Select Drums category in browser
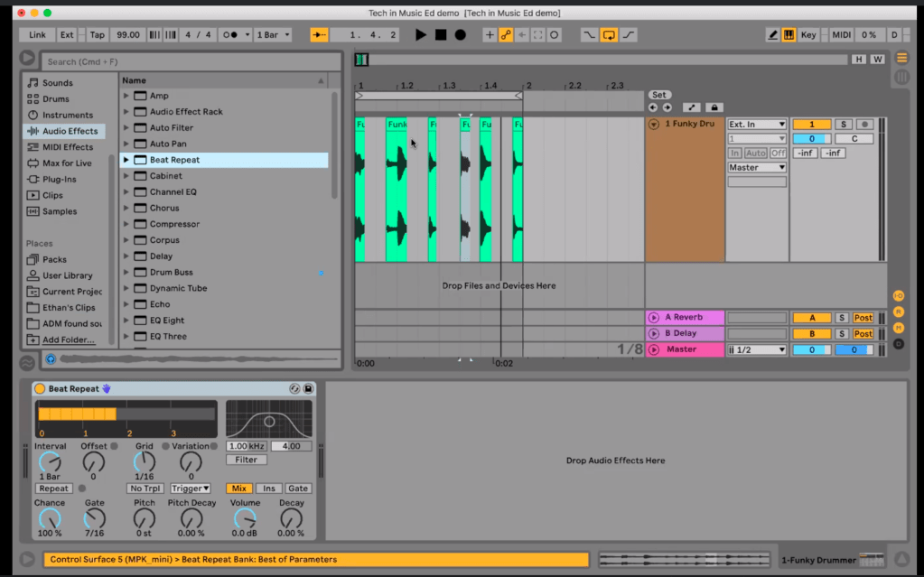Viewport: 924px width, 577px height. [55, 99]
